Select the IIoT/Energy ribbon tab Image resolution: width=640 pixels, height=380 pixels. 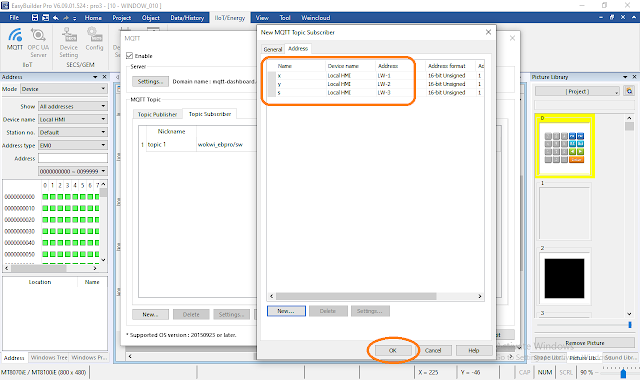(230, 18)
